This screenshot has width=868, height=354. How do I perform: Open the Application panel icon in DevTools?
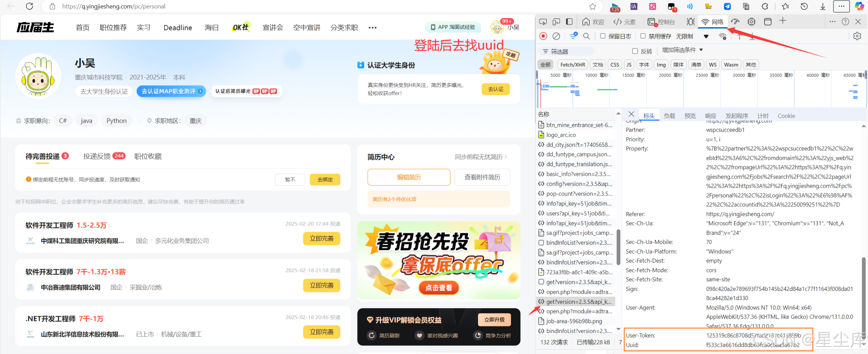767,22
